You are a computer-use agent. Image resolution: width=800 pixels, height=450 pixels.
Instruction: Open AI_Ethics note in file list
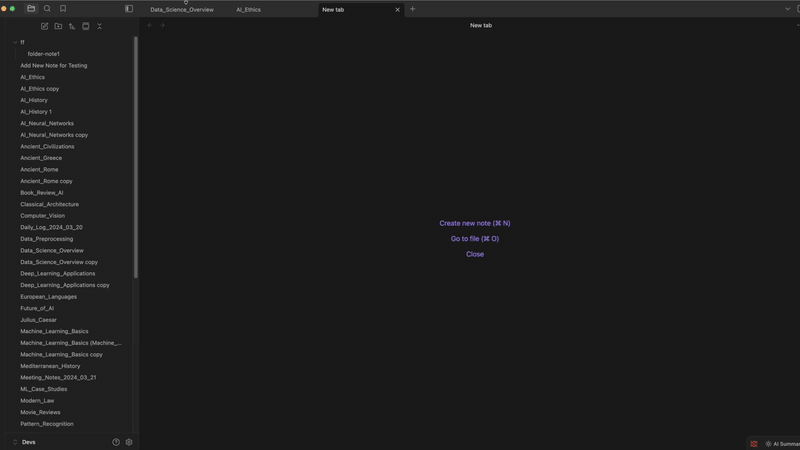point(33,78)
